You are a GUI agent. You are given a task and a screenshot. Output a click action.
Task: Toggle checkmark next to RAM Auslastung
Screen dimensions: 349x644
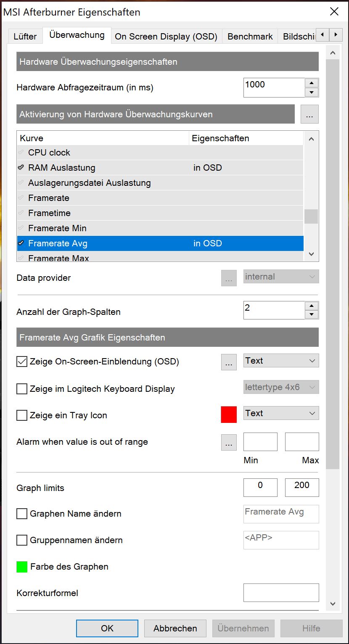point(21,167)
